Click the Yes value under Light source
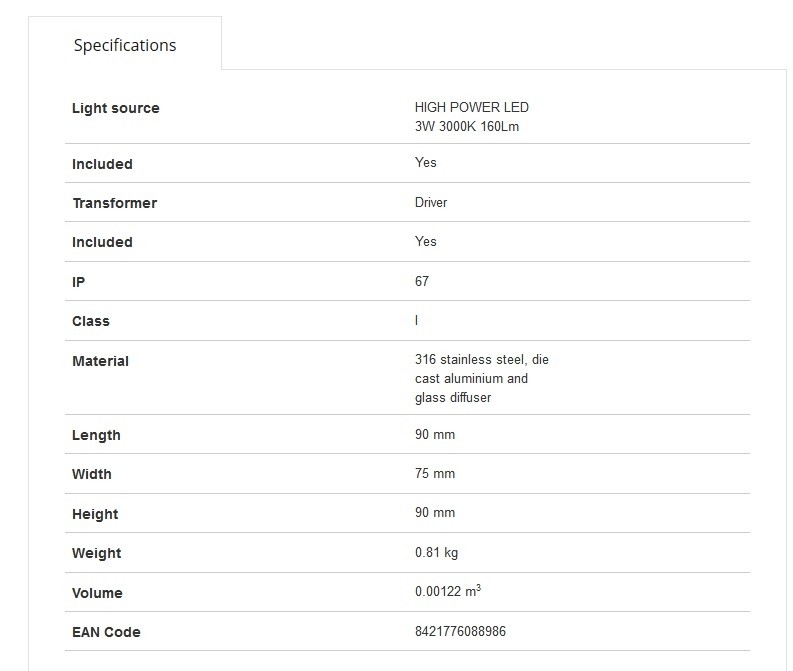793x671 pixels. click(x=425, y=162)
